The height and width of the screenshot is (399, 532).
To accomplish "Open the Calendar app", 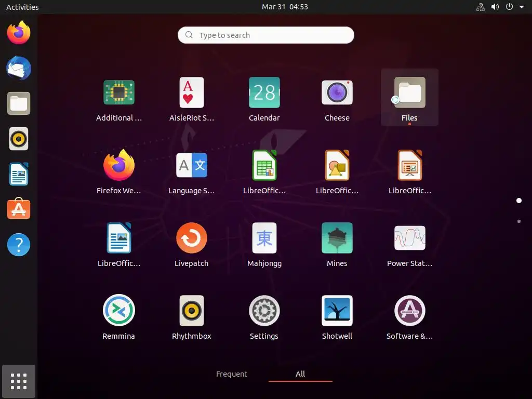I will (264, 92).
